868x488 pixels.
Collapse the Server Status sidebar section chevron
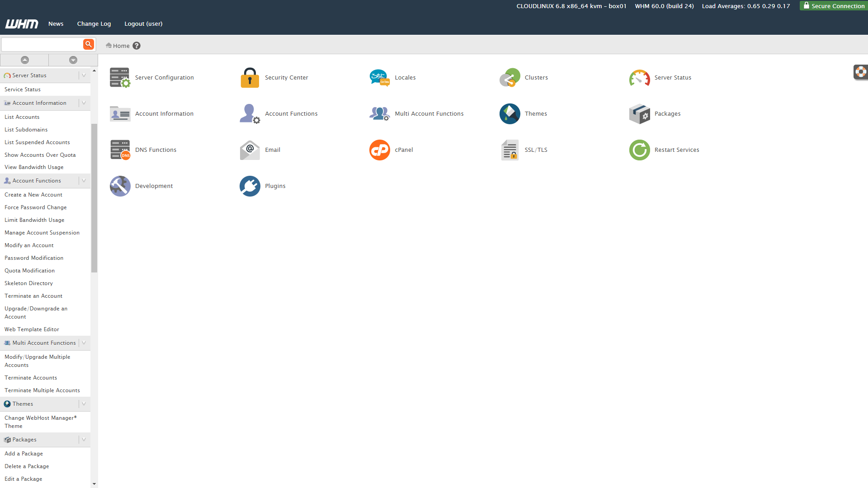[x=84, y=75]
